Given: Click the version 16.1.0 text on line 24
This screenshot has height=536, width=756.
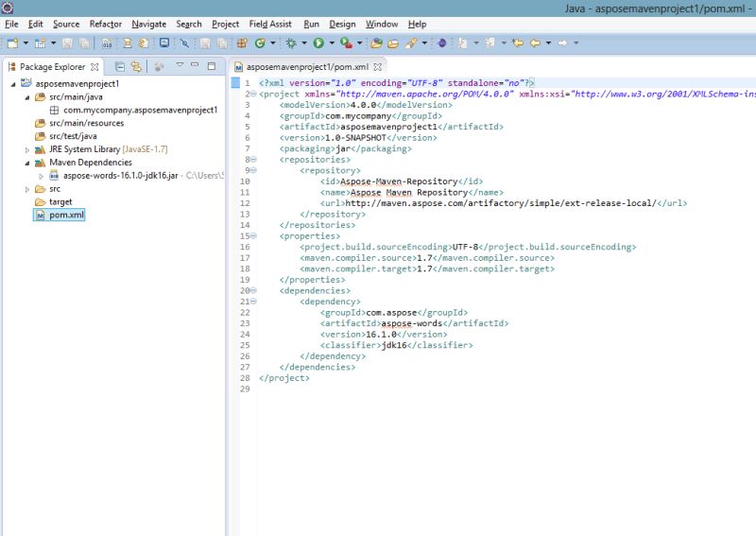Looking at the screenshot, I should [381, 335].
